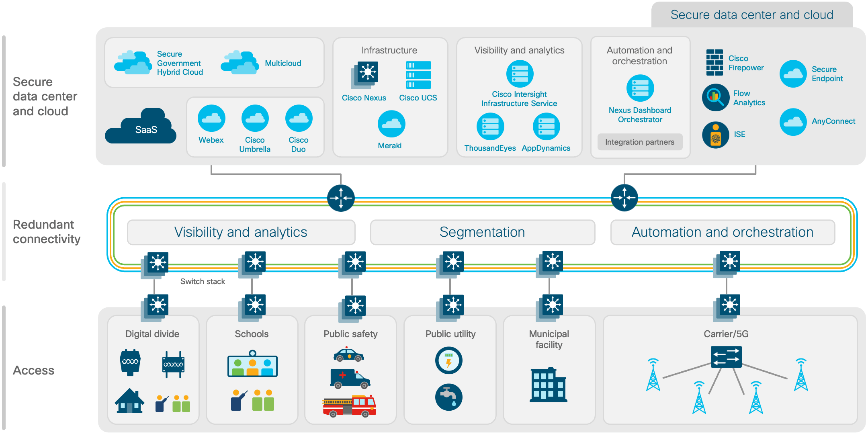Click the AppDynamics server icon

[x=547, y=127]
